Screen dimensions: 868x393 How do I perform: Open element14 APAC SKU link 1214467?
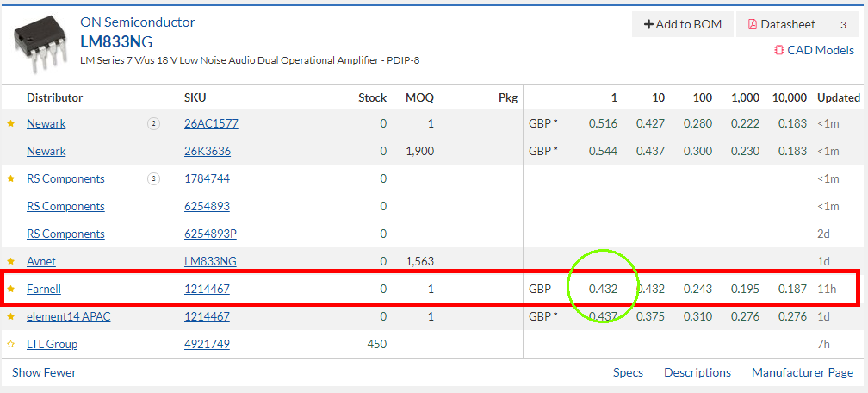coord(207,316)
